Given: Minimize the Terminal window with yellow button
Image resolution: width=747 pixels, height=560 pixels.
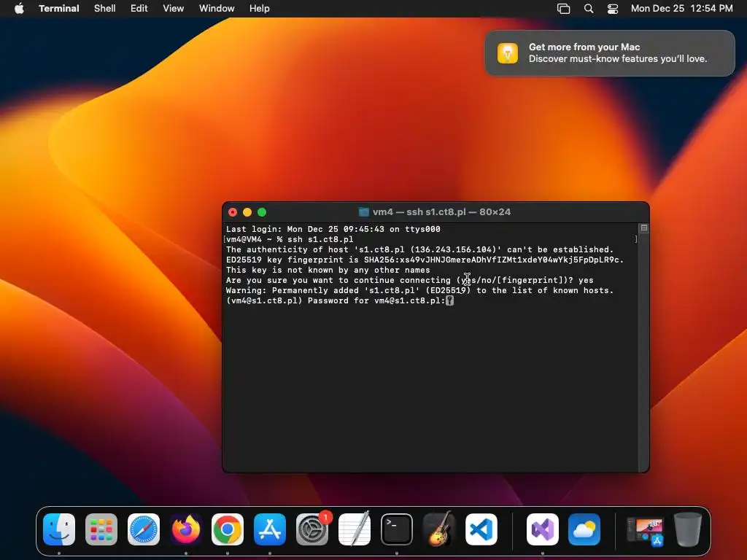Looking at the screenshot, I should (x=247, y=212).
